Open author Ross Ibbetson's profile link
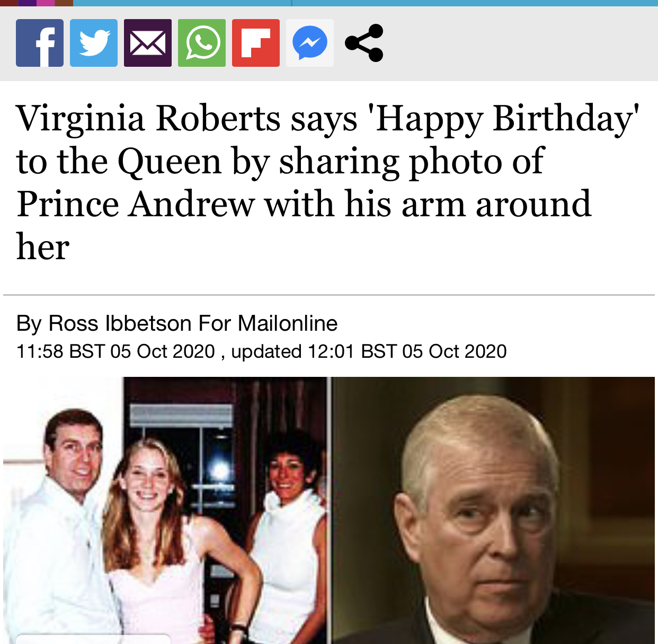 [120, 323]
